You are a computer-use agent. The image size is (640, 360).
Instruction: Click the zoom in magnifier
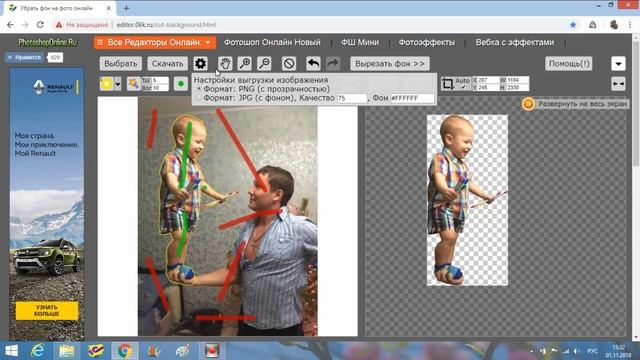[x=245, y=63]
